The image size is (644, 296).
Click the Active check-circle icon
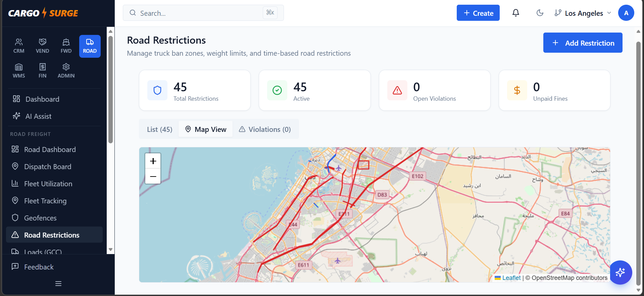coord(277,90)
